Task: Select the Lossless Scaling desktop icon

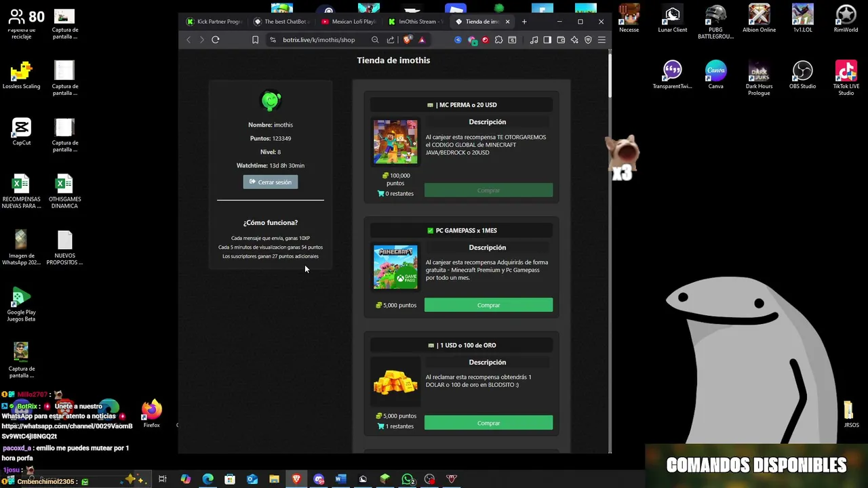Action: pos(21,75)
